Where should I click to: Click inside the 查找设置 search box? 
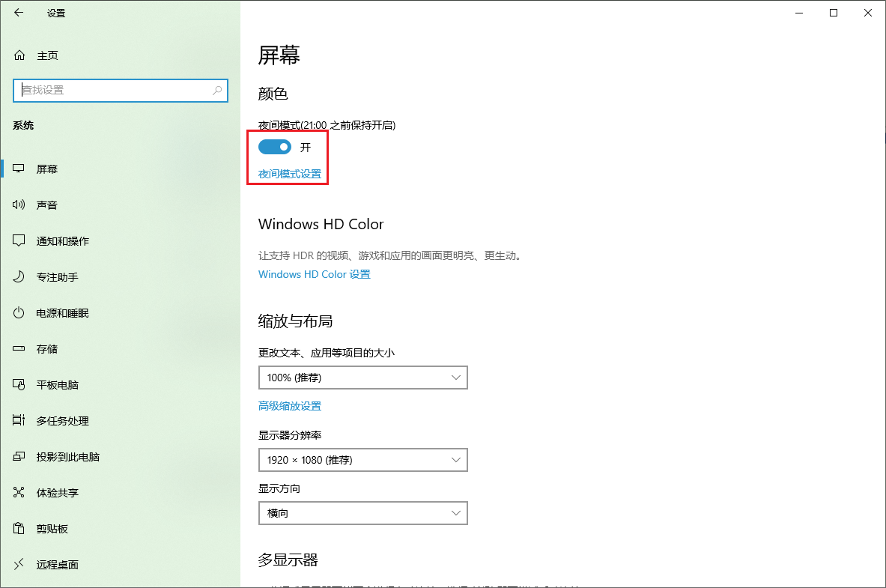120,90
